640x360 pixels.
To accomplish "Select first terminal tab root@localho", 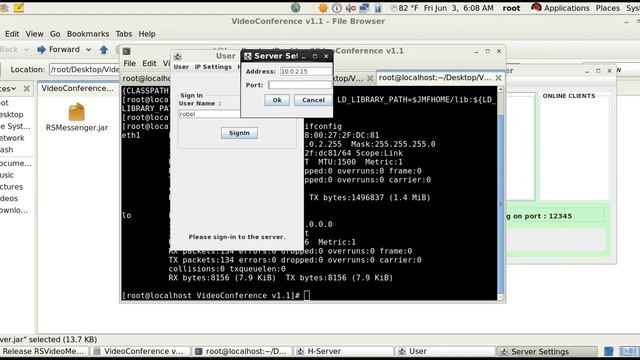I will (x=147, y=78).
